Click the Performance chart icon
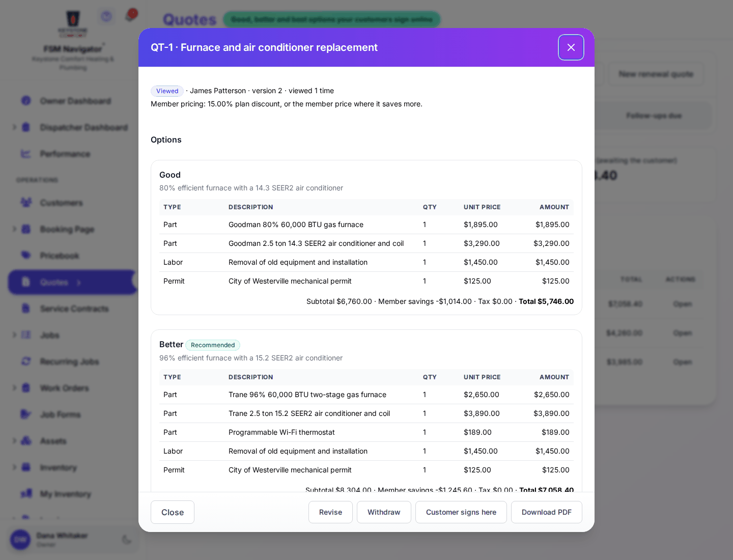This screenshot has height=560, width=733. point(26,154)
